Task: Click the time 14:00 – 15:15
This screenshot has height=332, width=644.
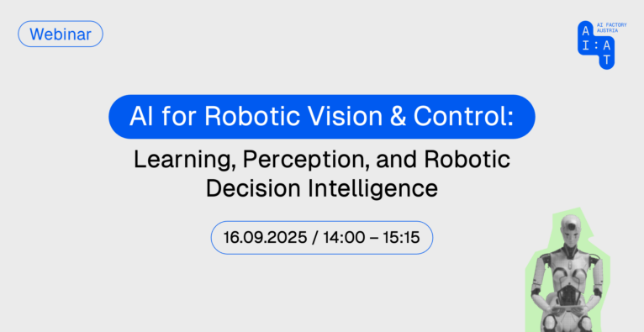Action: pos(372,238)
